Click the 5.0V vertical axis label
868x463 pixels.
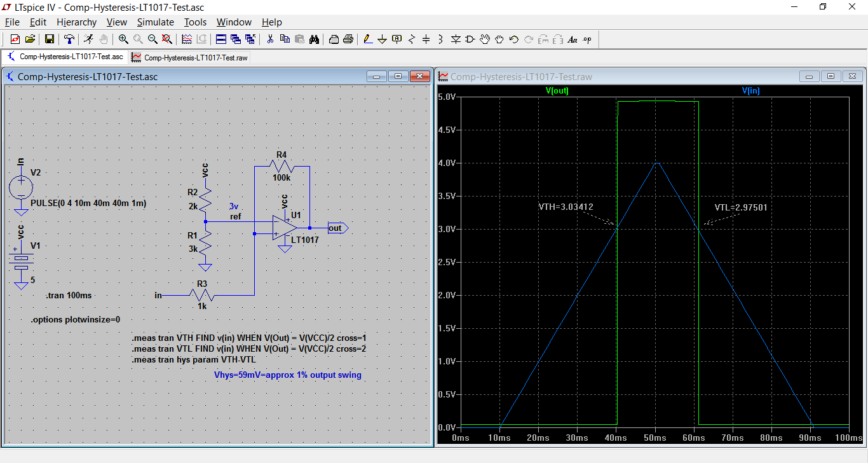pyautogui.click(x=447, y=97)
